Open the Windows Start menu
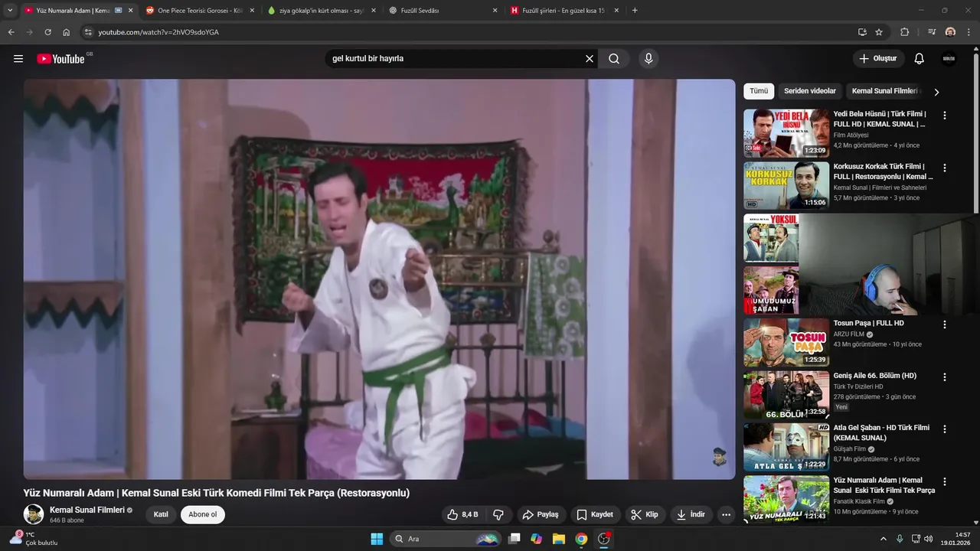 click(377, 539)
